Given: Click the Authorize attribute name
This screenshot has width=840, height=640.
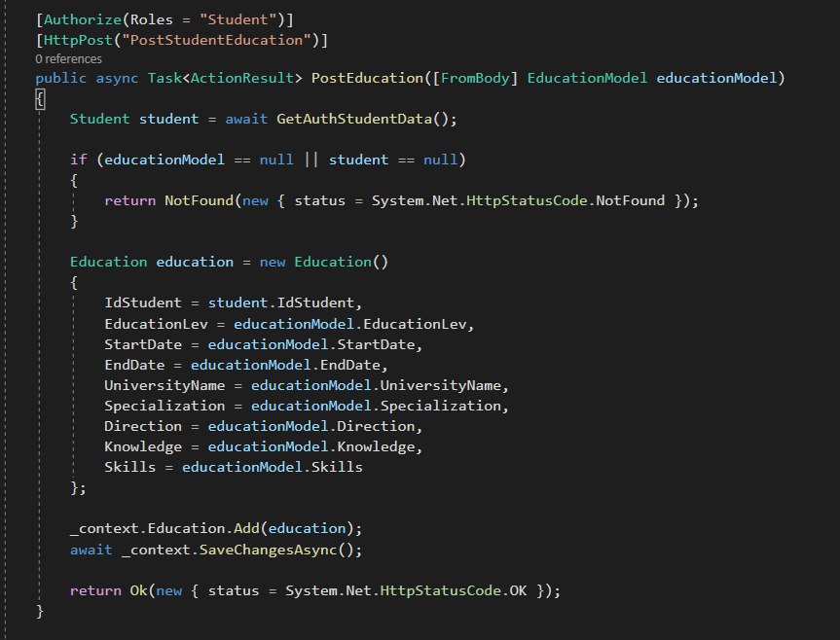Looking at the screenshot, I should click(83, 19).
